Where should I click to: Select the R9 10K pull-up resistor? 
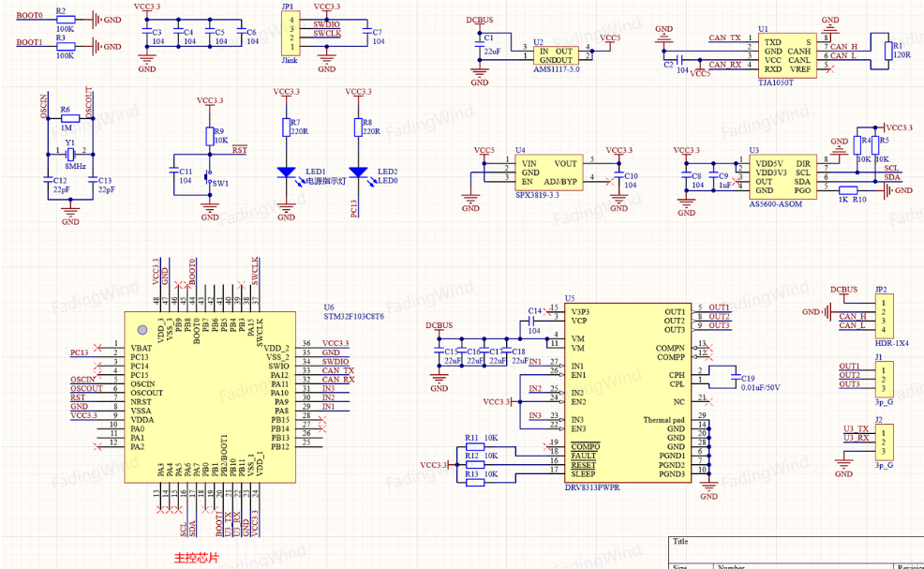(209, 137)
